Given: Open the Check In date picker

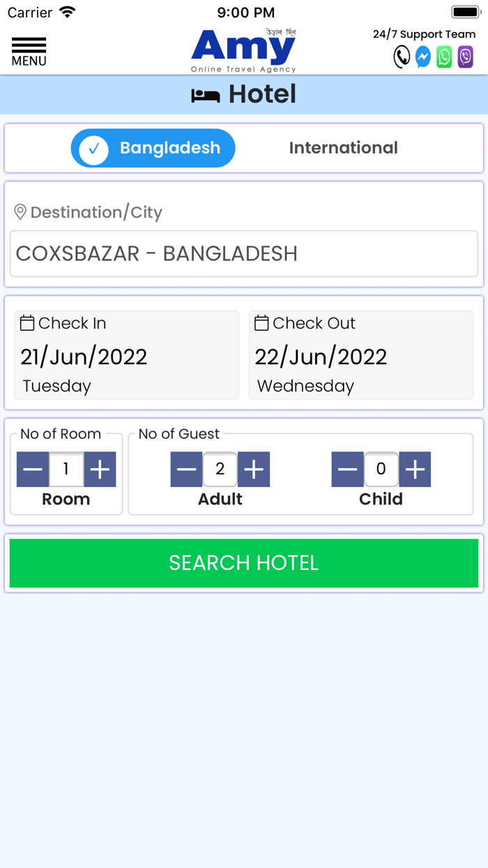Looking at the screenshot, I should [127, 355].
